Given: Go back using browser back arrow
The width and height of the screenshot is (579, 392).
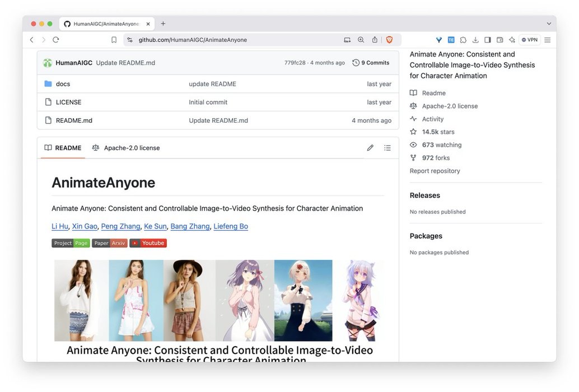Looking at the screenshot, I should (x=32, y=40).
